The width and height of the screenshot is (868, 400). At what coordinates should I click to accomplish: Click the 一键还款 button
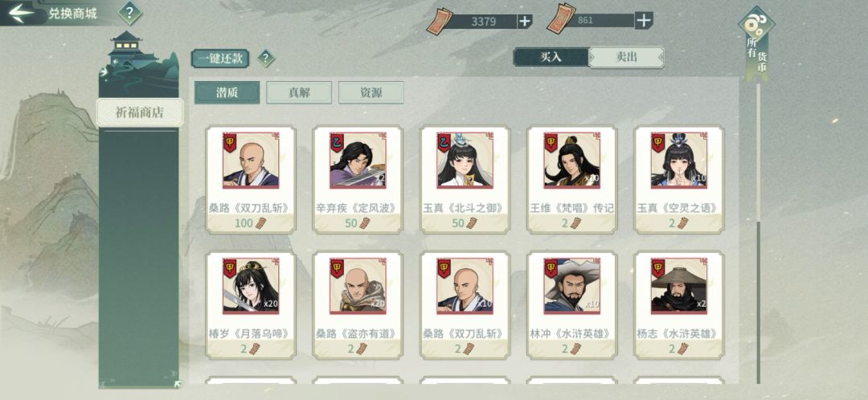point(220,59)
